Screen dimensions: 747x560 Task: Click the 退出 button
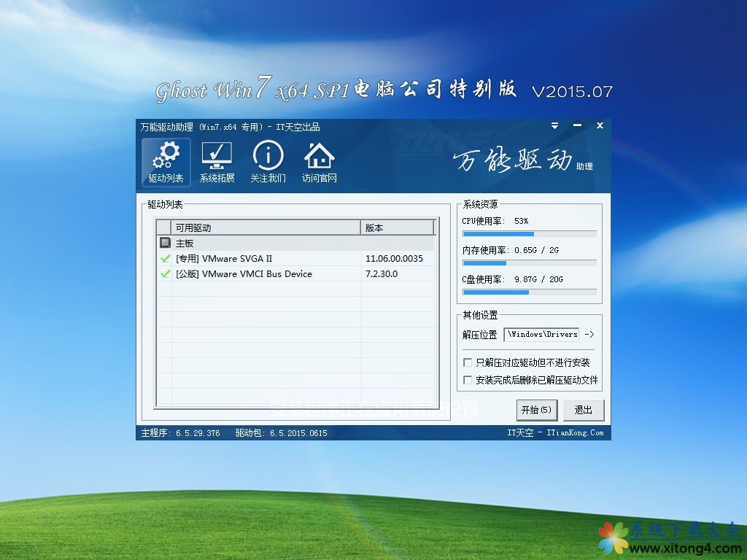click(x=584, y=410)
